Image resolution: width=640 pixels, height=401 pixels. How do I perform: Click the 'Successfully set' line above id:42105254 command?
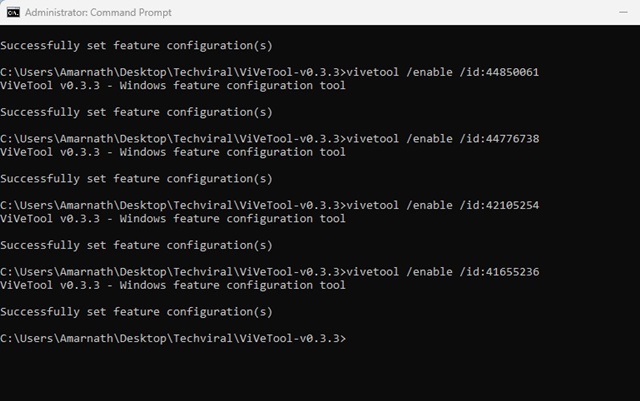coord(136,178)
